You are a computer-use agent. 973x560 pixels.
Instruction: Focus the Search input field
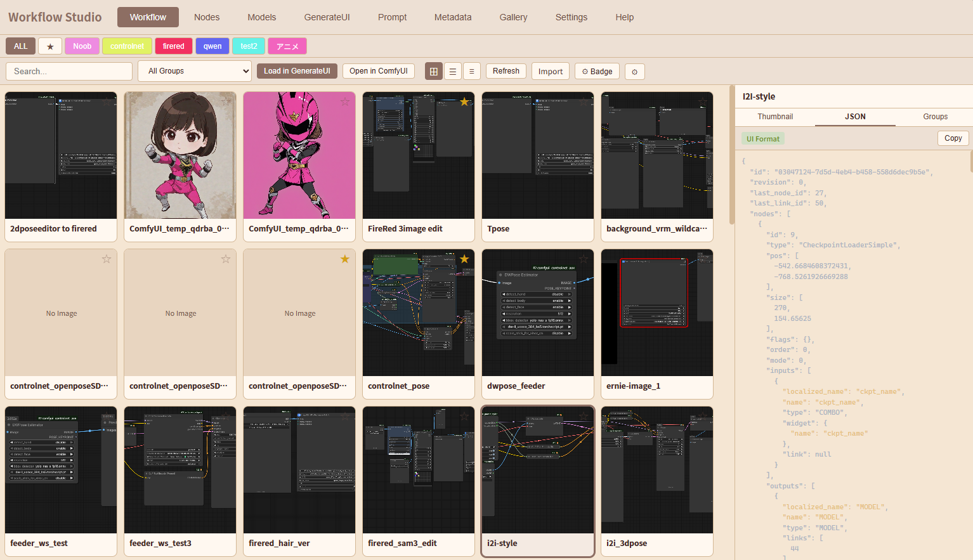tap(69, 71)
